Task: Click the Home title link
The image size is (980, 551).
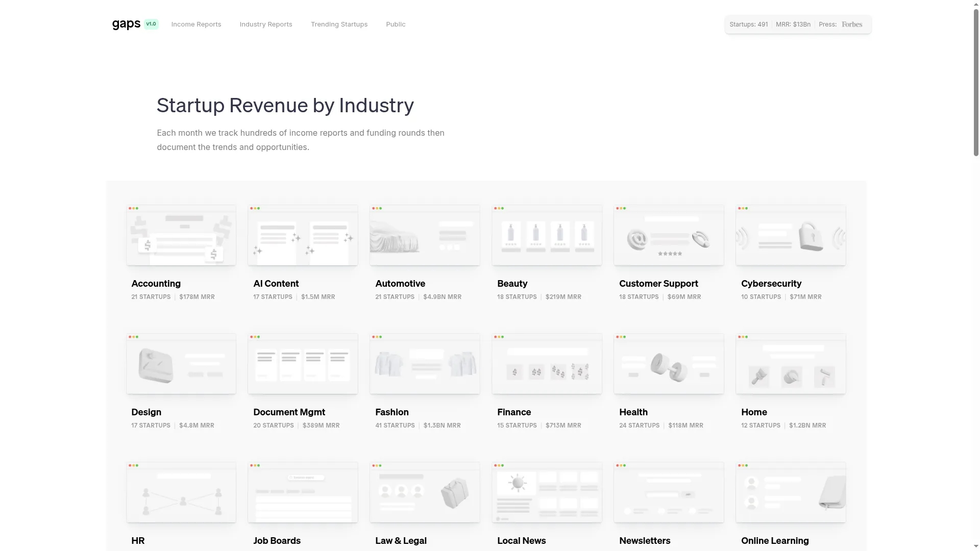Action: 754,412
